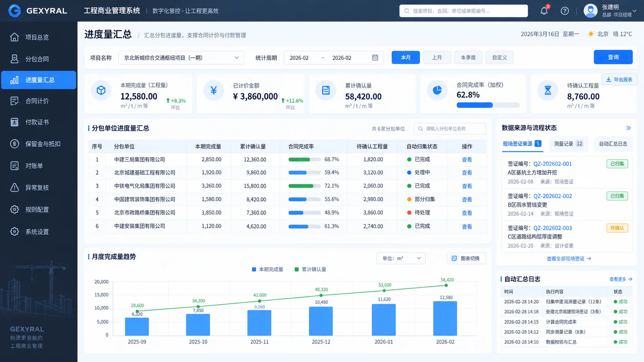This screenshot has height=362, width=644.
Task: Switch to the 现场签证来源 tab
Action: [x=522, y=144]
